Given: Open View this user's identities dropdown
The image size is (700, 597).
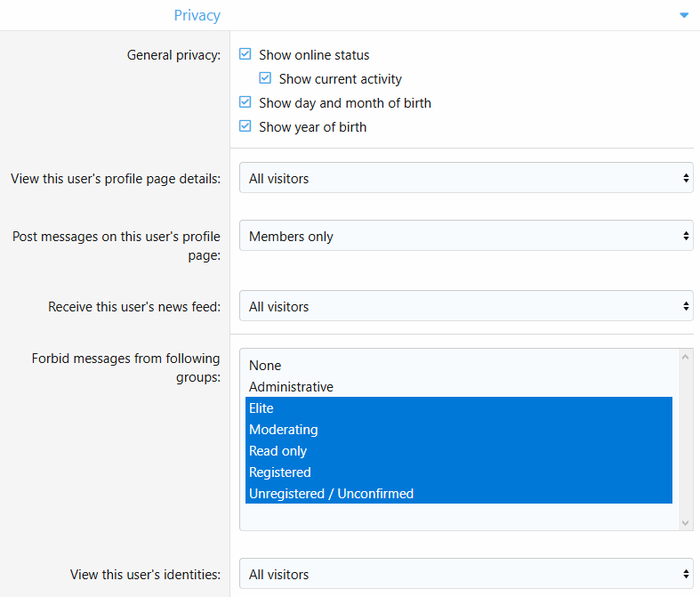Looking at the screenshot, I should (x=465, y=574).
